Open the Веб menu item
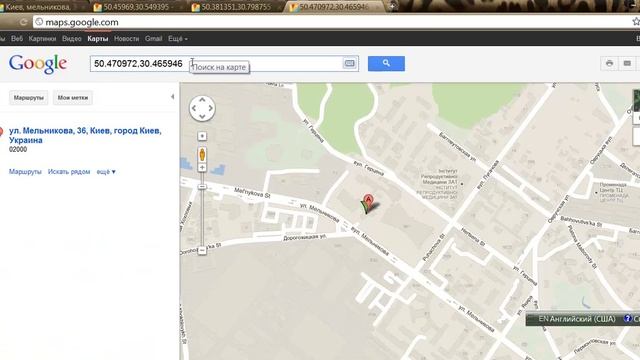This screenshot has height=360, width=640. tap(17, 39)
